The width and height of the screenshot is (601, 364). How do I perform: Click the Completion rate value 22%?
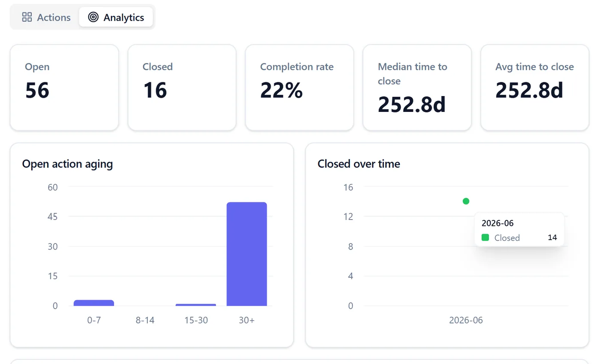pyautogui.click(x=282, y=90)
